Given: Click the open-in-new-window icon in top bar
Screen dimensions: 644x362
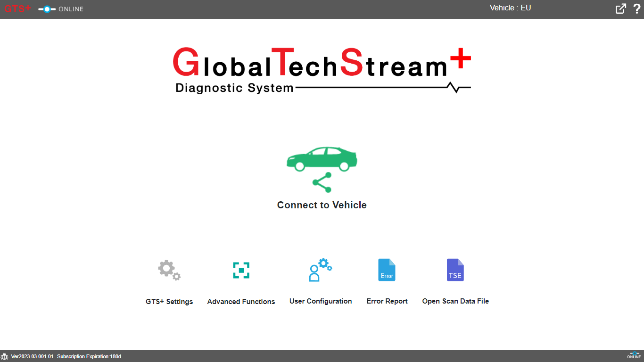Looking at the screenshot, I should click(621, 8).
